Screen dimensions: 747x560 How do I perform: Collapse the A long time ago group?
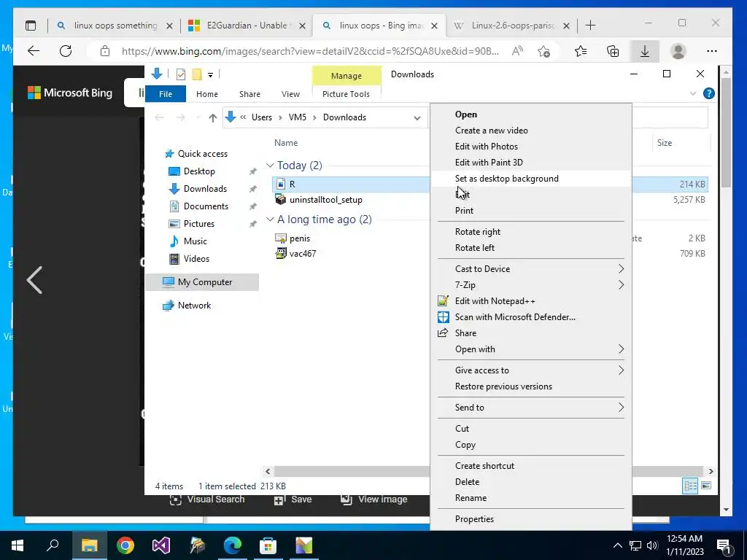pyautogui.click(x=270, y=219)
